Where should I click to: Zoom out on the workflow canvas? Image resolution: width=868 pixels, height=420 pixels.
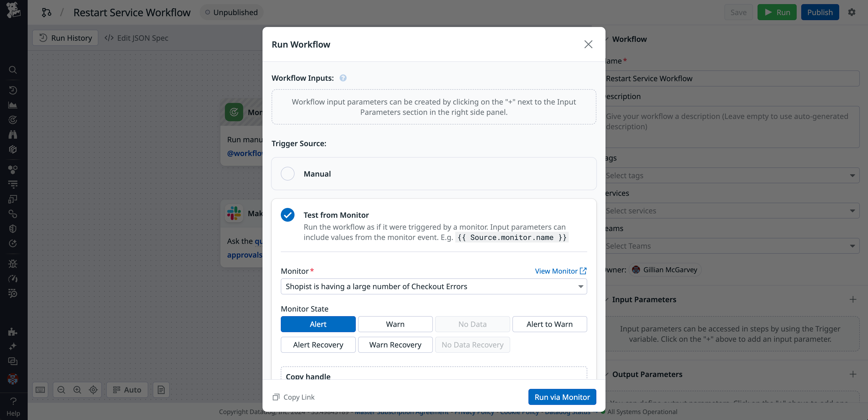click(61, 390)
